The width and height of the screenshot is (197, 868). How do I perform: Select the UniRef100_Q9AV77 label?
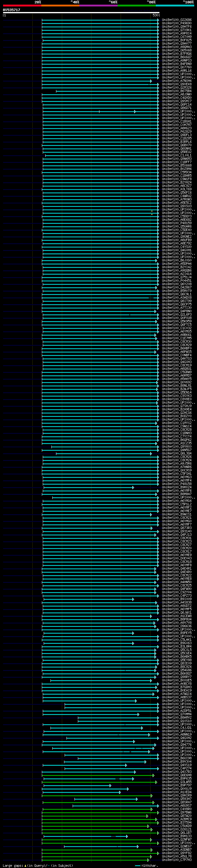coord(177,43)
